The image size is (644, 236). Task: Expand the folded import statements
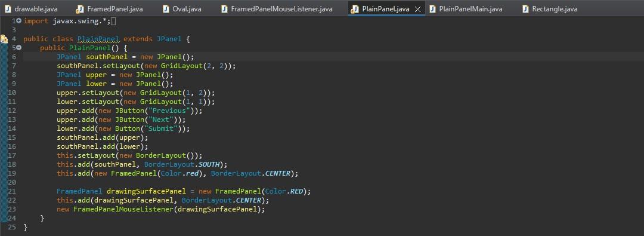pos(18,20)
